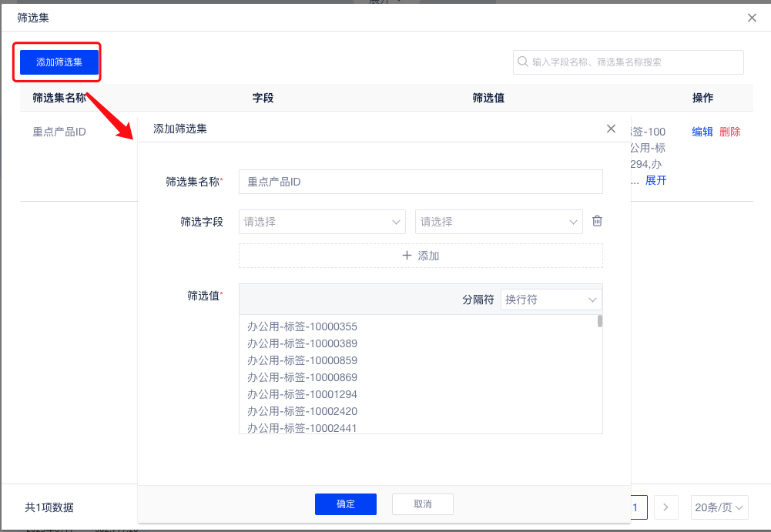Image resolution: width=771 pixels, height=532 pixels.
Task: Close the 添加筛选集 dialog
Action: 611,129
